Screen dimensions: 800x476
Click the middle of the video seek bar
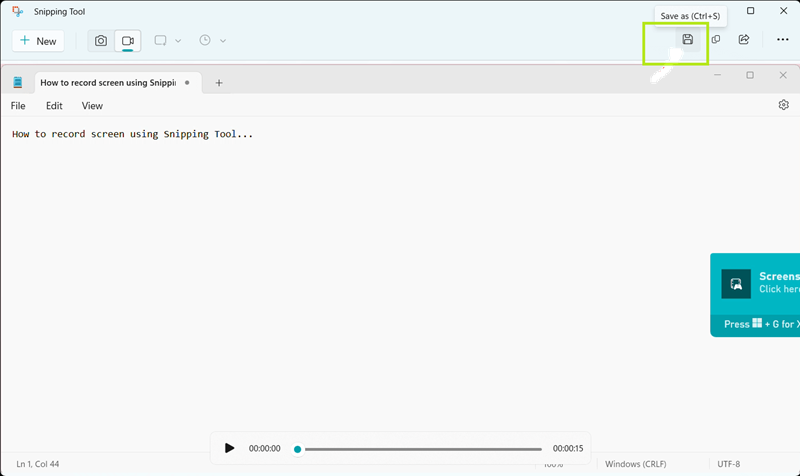click(420, 449)
